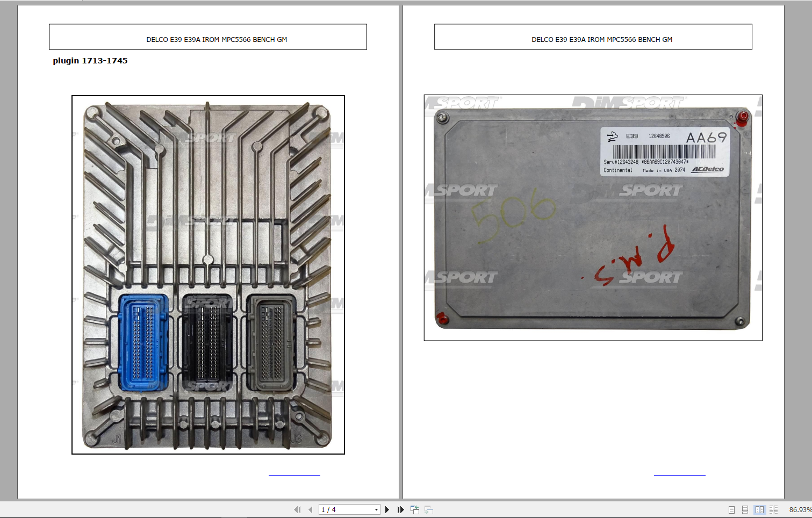The width and height of the screenshot is (812, 518).
Task: Jump to the first page
Action: point(297,509)
